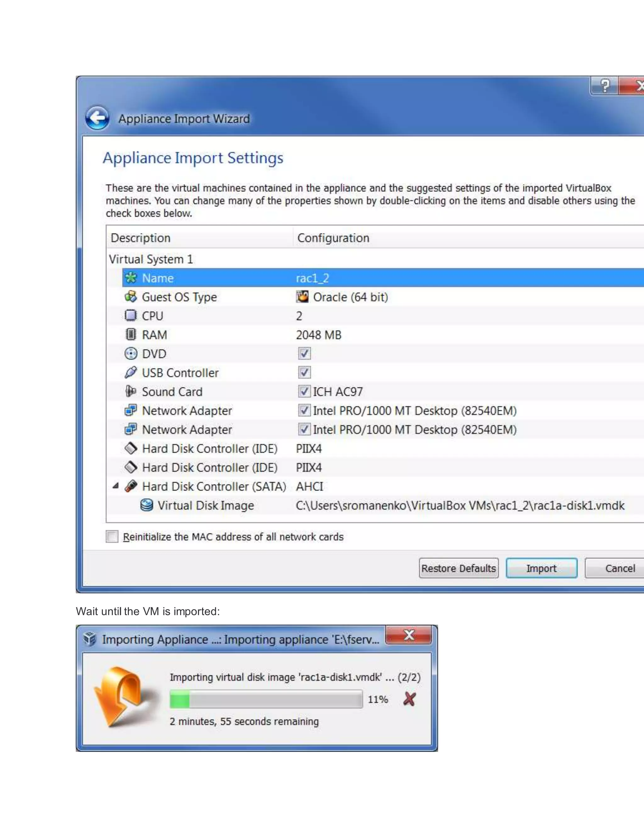Uncheck the USB Controller checkbox

(304, 372)
